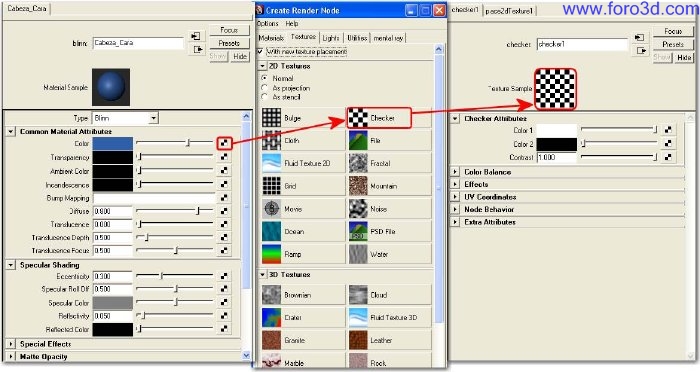Select the 'As projection' radio option
Screen dimensions: 700x372
click(265, 88)
